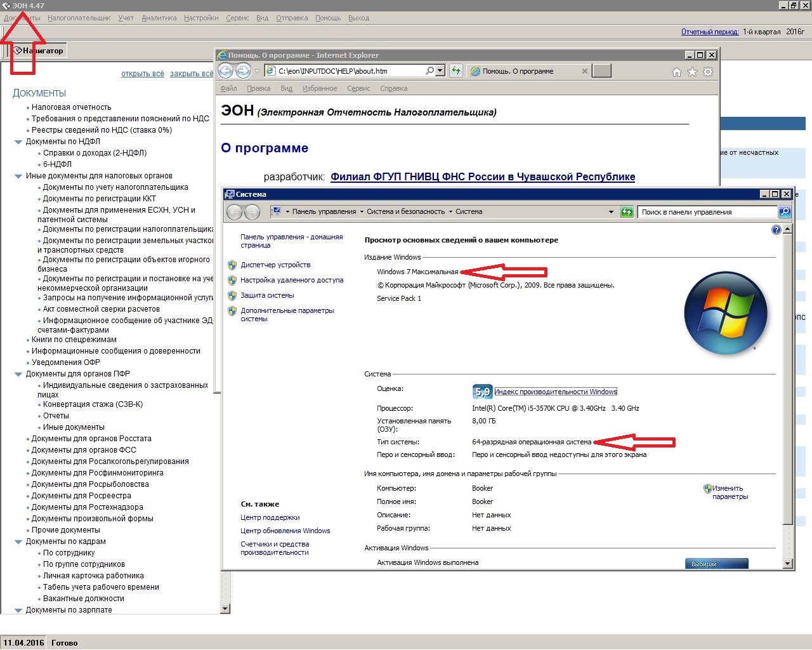This screenshot has width=812, height=650.
Task: Open Центр поддержки link
Action: [270, 517]
